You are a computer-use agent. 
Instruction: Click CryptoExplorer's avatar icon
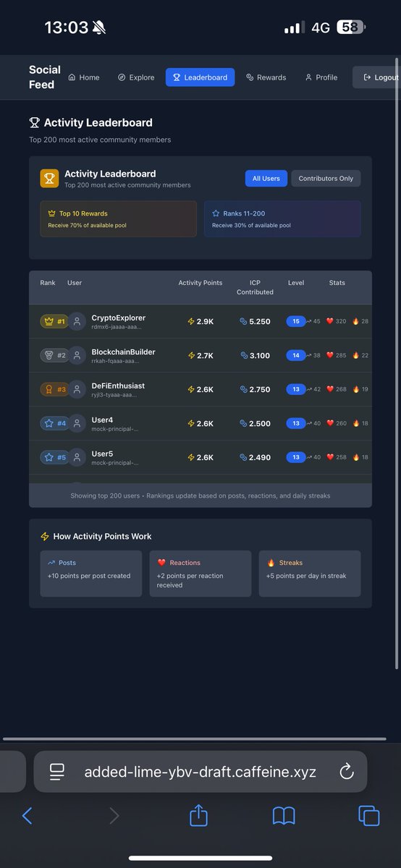coord(77,321)
